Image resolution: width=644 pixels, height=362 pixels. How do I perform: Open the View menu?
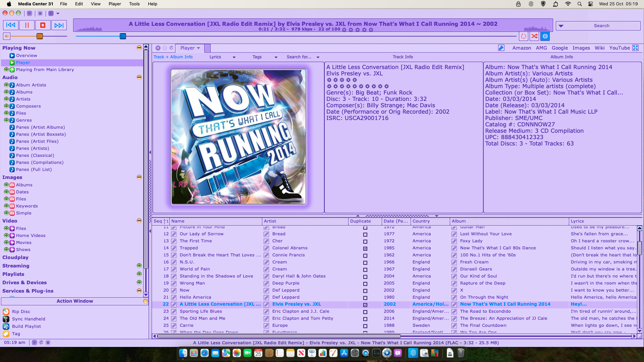96,4
